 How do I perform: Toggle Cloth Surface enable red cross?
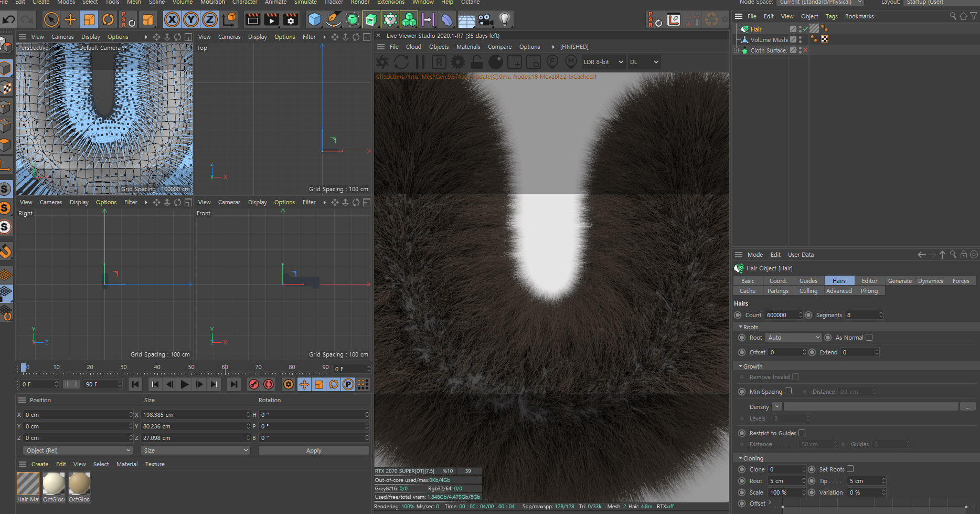point(805,50)
